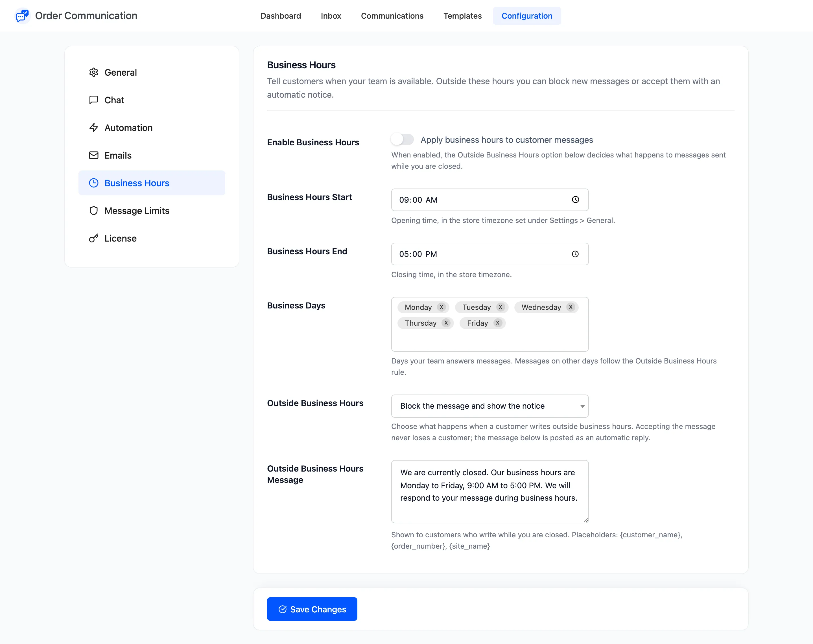Viewport: 813px width, 644px height.
Task: Remove Tuesday from business days
Action: click(501, 307)
